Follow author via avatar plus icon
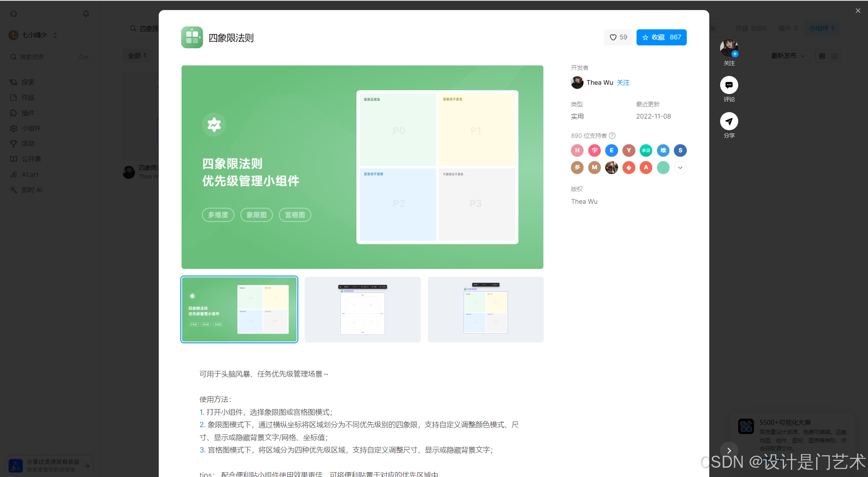This screenshot has height=477, width=868. pyautogui.click(x=735, y=54)
